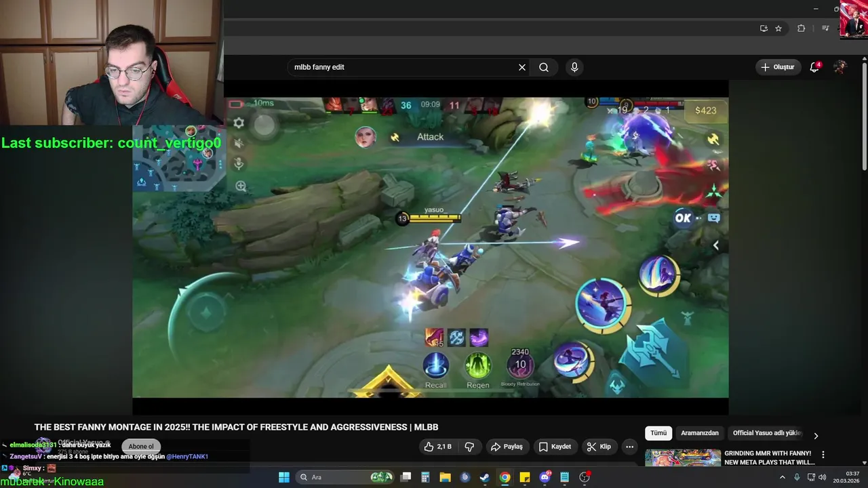
Task: Open Chrome media controls icon
Action: click(825, 28)
